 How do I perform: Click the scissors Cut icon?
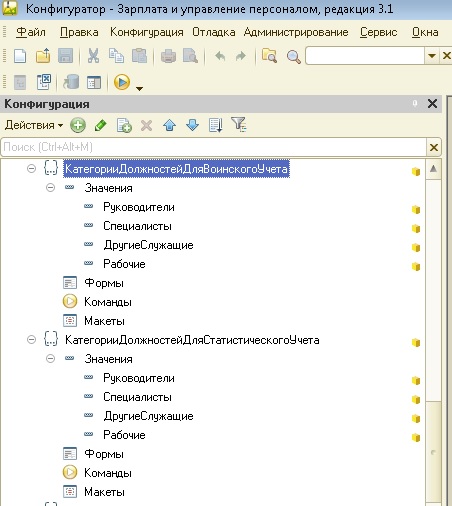pos(93,56)
